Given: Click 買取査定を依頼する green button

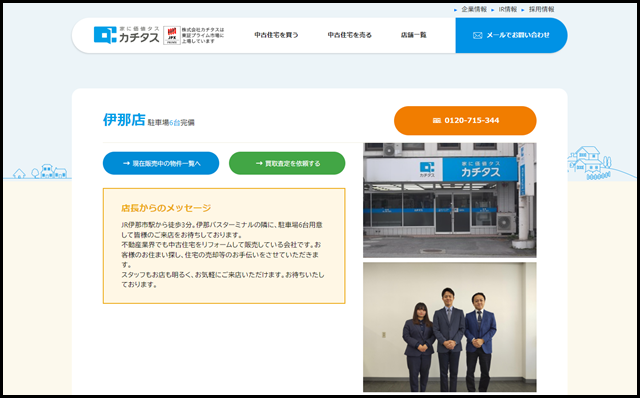Looking at the screenshot, I should tap(287, 163).
